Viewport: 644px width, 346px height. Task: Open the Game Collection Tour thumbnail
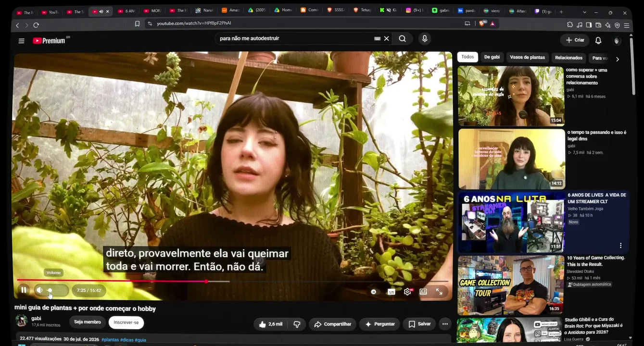pyautogui.click(x=510, y=284)
